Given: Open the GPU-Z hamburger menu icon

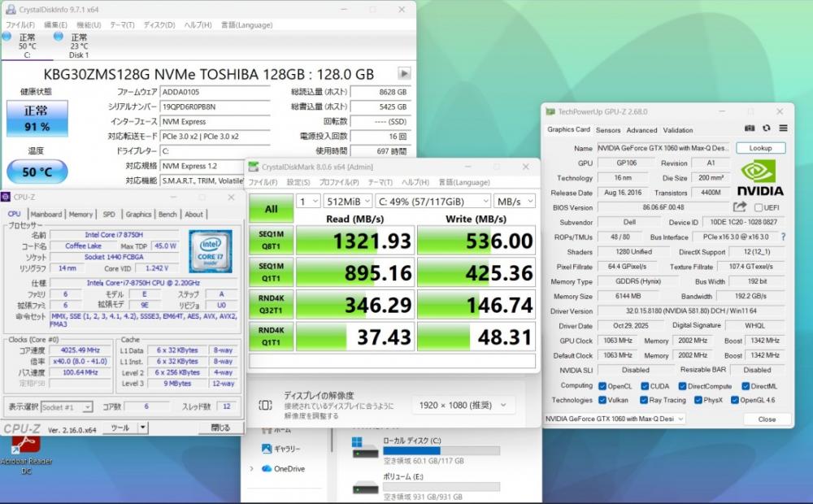Looking at the screenshot, I should (783, 128).
